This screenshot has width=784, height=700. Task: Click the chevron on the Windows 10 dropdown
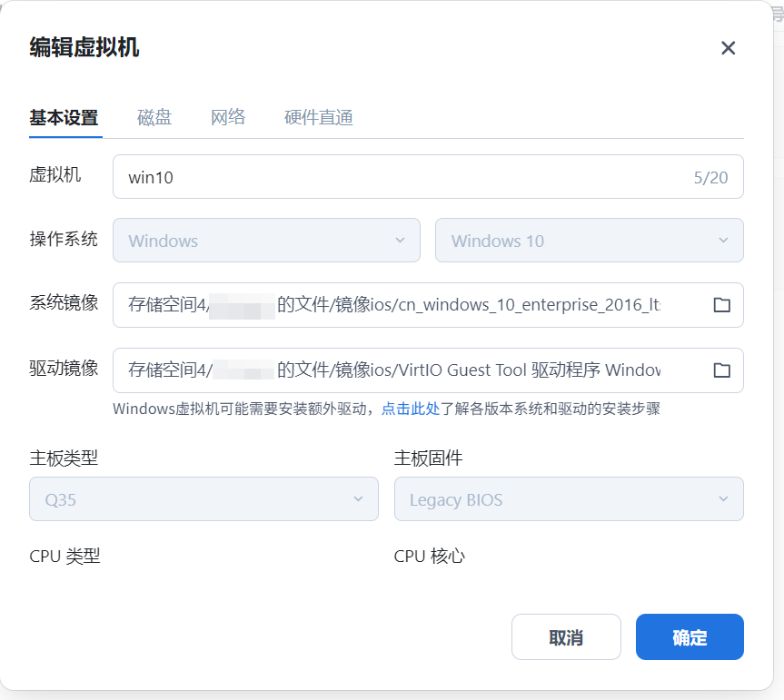click(x=723, y=241)
